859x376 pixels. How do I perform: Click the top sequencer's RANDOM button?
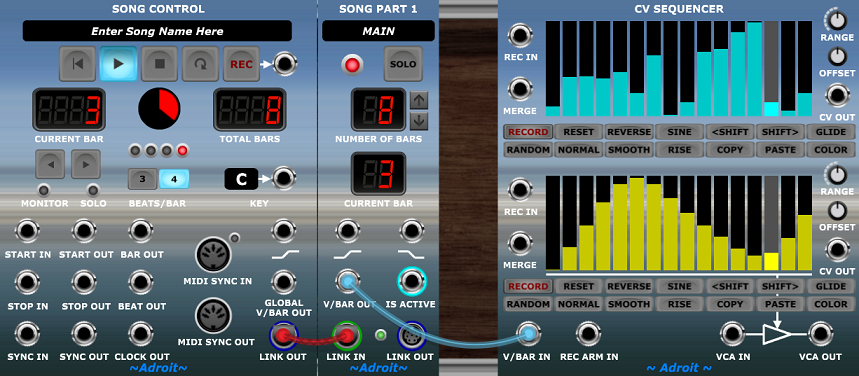[528, 149]
